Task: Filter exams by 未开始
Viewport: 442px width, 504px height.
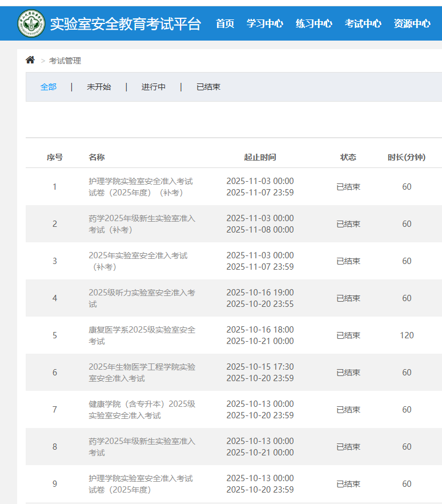Action: pyautogui.click(x=99, y=87)
